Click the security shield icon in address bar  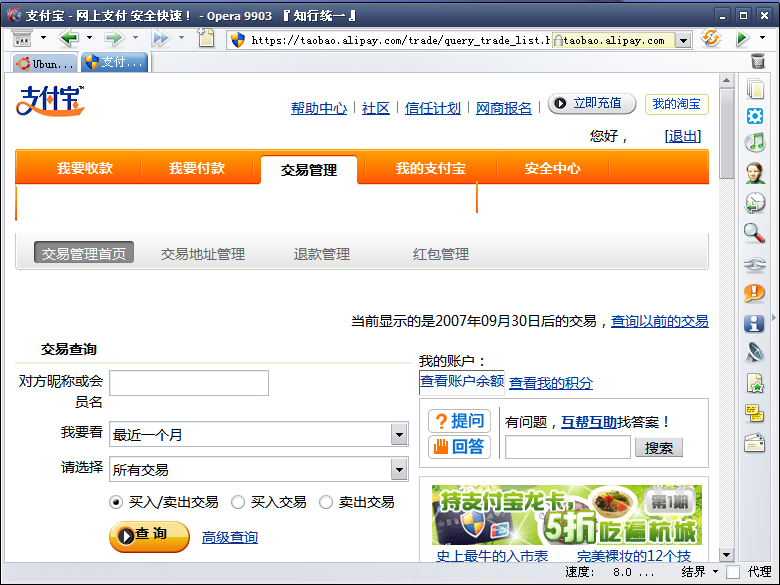click(238, 40)
